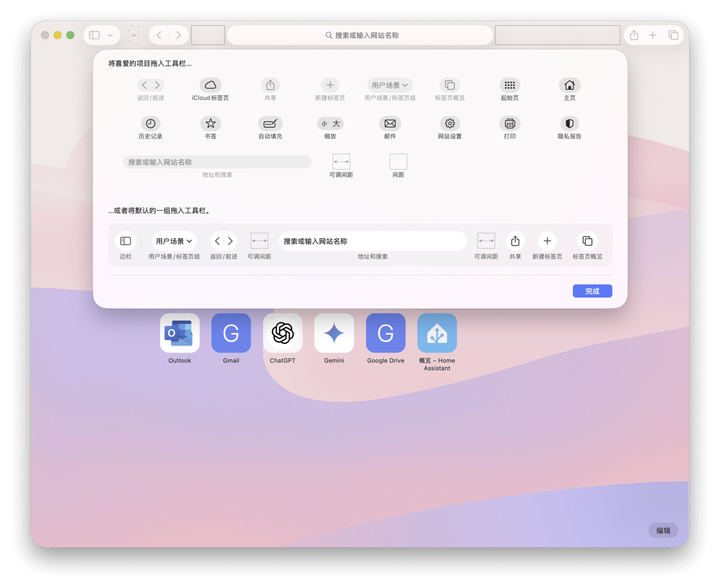Open the 用户场景 dropdown in the top palette
The image size is (720, 588).
tap(390, 85)
